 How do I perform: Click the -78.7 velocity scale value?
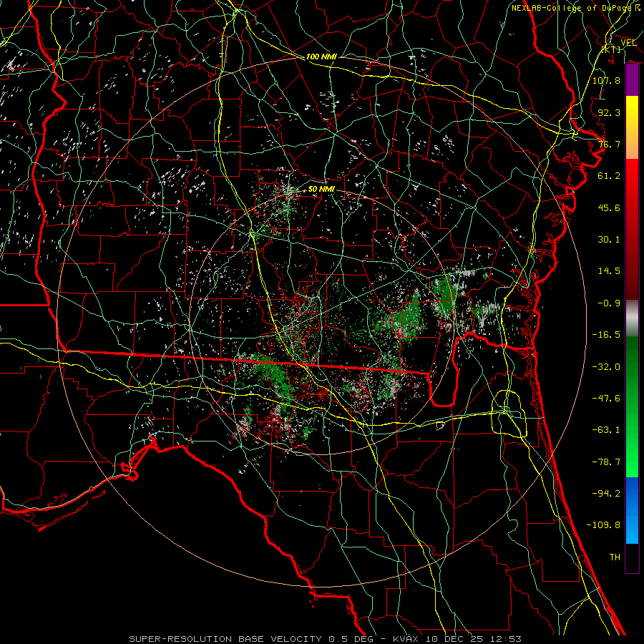click(606, 462)
